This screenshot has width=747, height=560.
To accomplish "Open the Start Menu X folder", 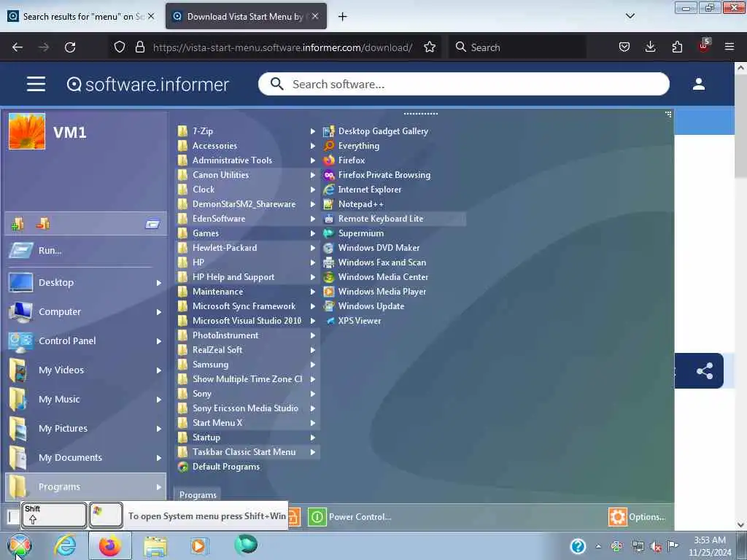I will [247, 423].
